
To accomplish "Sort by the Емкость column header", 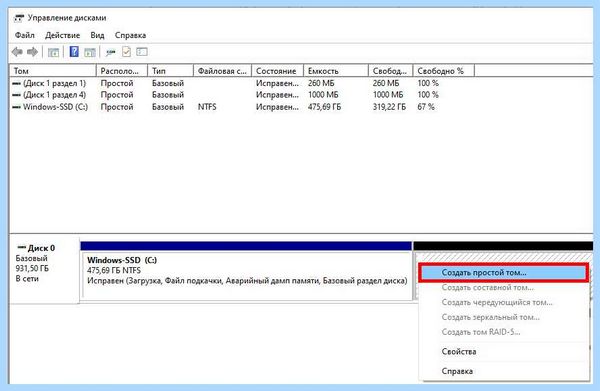I will tap(336, 71).
